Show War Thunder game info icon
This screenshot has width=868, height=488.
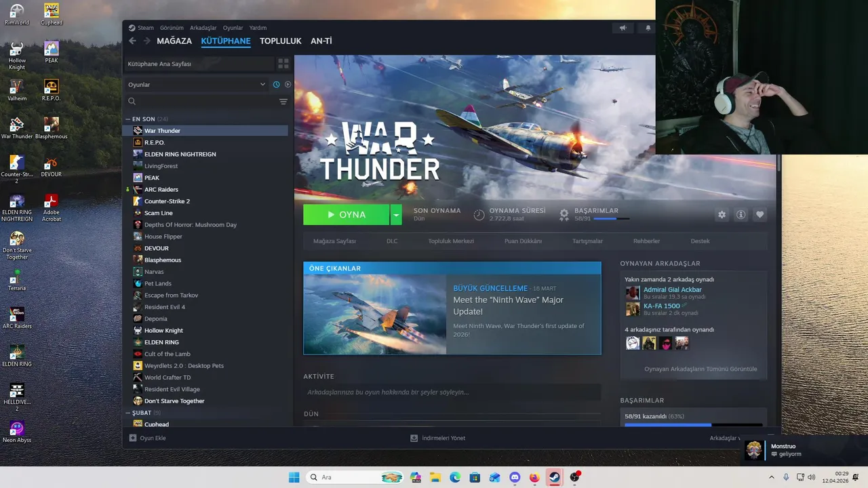(741, 214)
